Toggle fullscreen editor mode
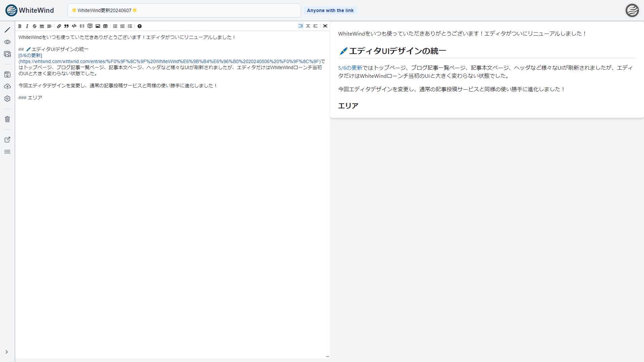This screenshot has width=644, height=362. (325, 26)
